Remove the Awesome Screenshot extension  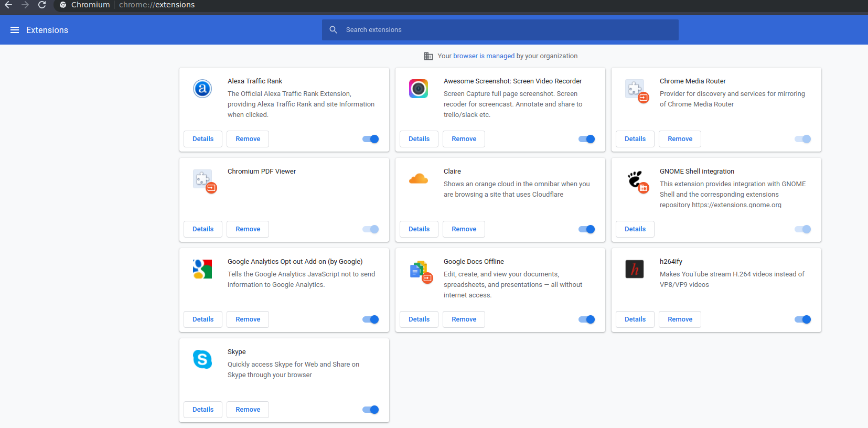tap(464, 139)
